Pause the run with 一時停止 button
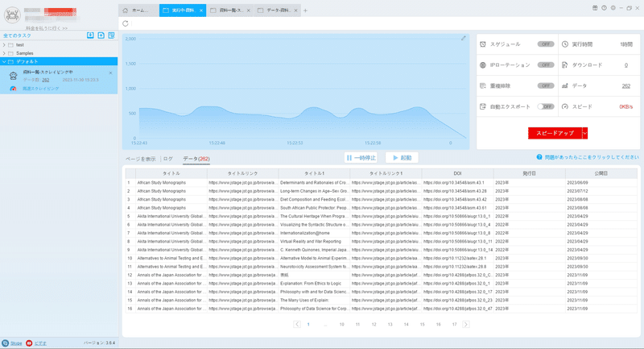The width and height of the screenshot is (644, 349). 361,157
